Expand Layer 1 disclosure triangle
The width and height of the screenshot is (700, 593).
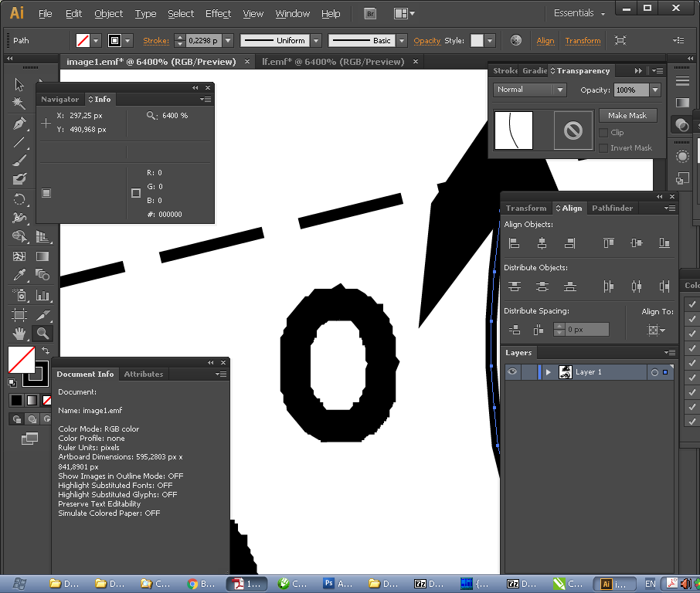[549, 372]
